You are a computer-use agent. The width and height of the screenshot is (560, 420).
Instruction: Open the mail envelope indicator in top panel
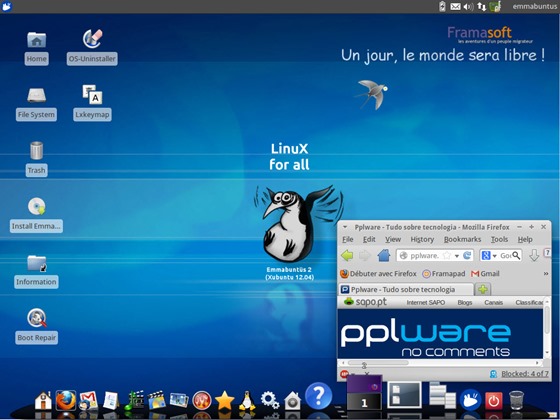(x=455, y=6)
